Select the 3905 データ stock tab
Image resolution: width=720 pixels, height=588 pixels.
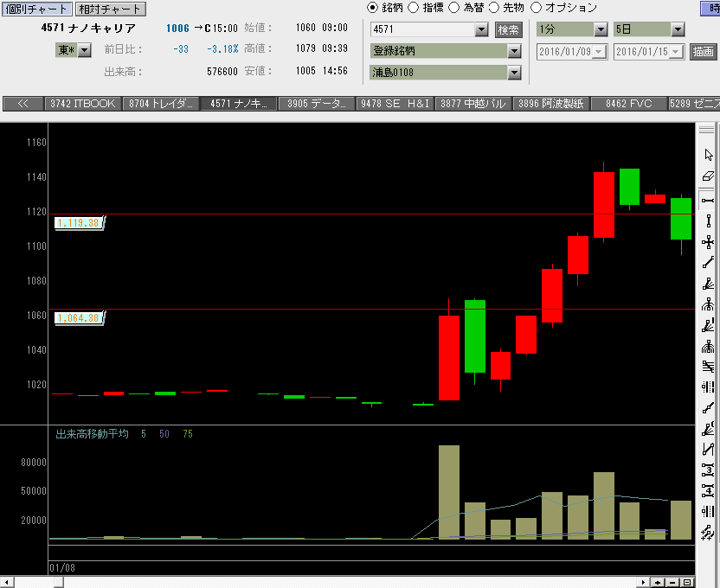pyautogui.click(x=317, y=104)
